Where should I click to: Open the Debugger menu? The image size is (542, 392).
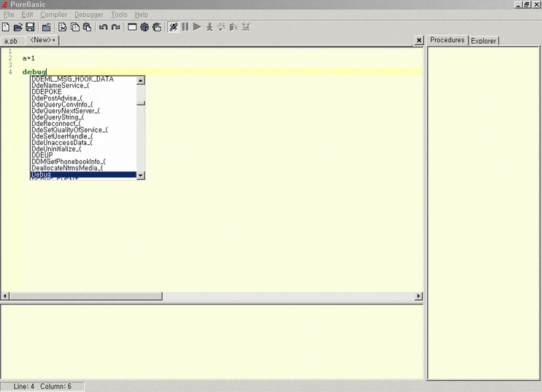[x=89, y=15]
